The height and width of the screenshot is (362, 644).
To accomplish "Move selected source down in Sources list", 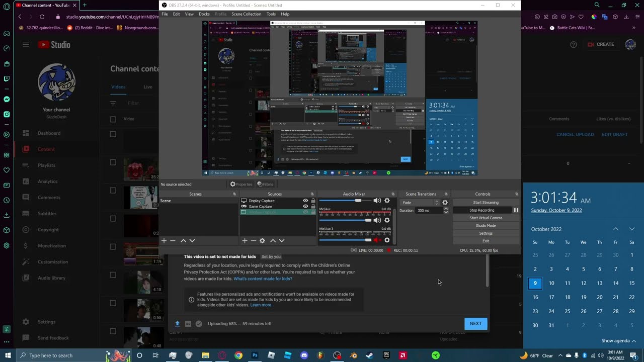I will [282, 241].
